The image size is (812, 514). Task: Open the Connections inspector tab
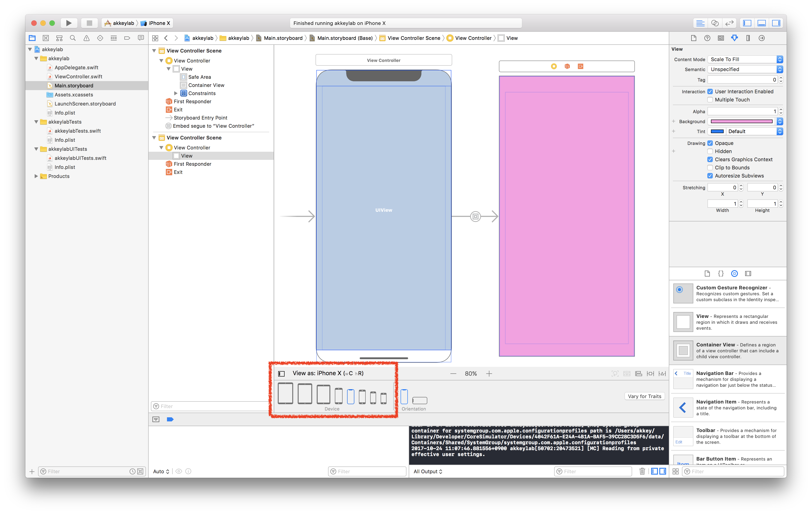(762, 38)
